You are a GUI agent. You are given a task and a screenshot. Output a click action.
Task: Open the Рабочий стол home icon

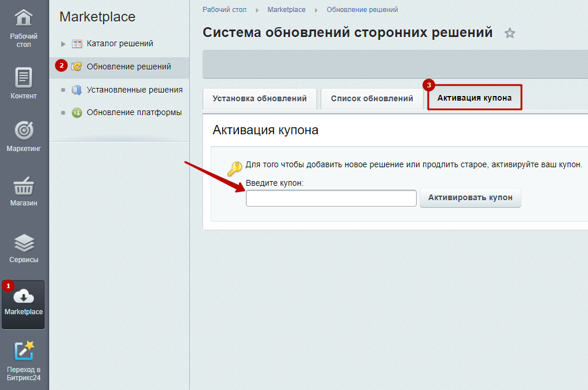click(x=24, y=17)
